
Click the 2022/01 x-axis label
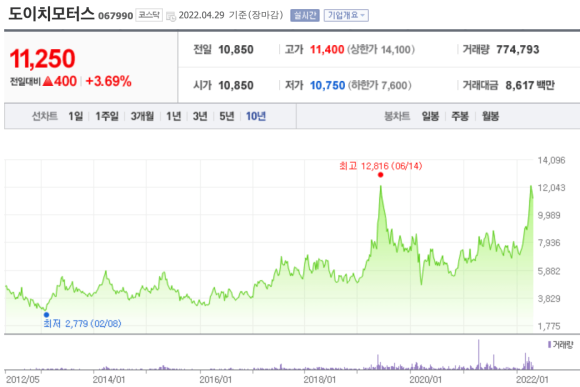pyautogui.click(x=532, y=380)
